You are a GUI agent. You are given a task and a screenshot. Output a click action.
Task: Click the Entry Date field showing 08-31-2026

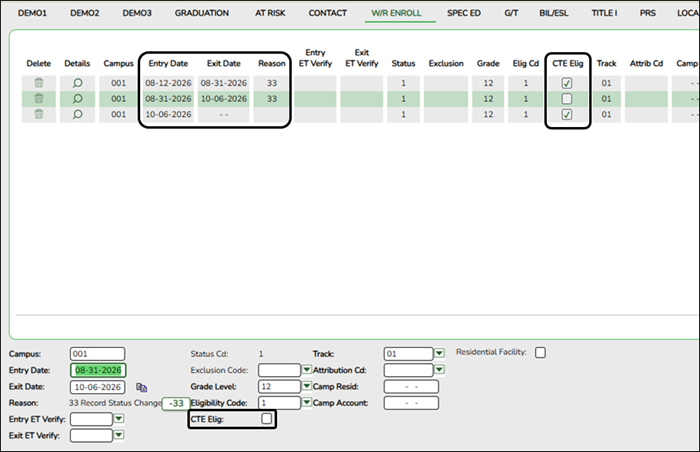(x=98, y=370)
